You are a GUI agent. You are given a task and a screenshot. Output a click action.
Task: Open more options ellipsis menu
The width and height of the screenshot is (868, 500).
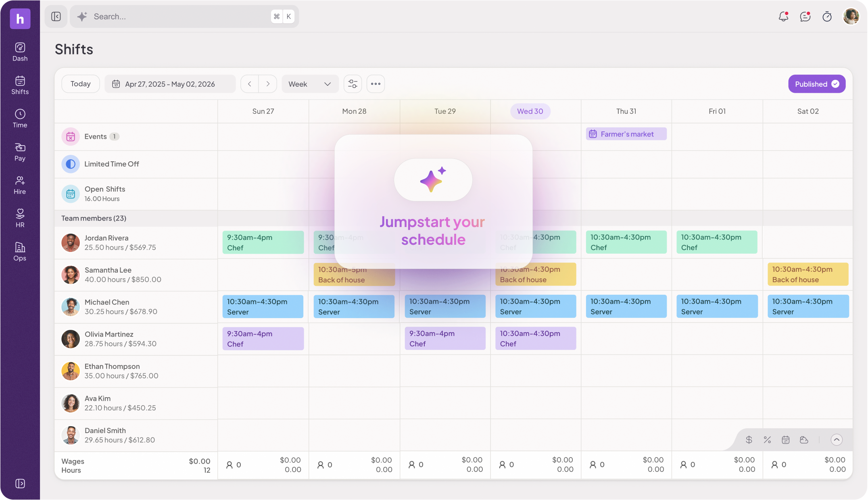376,84
